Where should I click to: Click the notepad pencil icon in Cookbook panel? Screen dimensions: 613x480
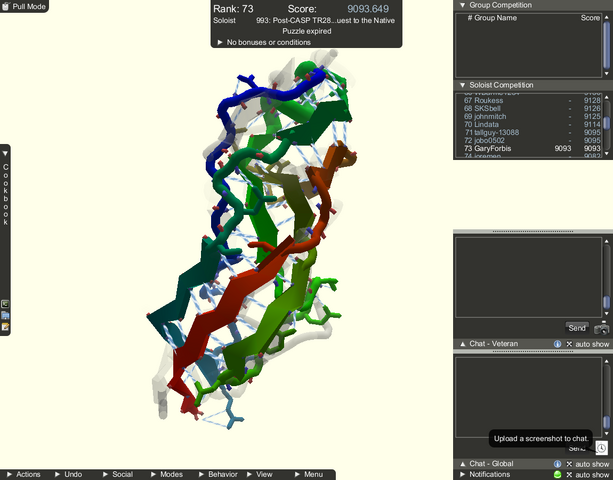point(5,327)
